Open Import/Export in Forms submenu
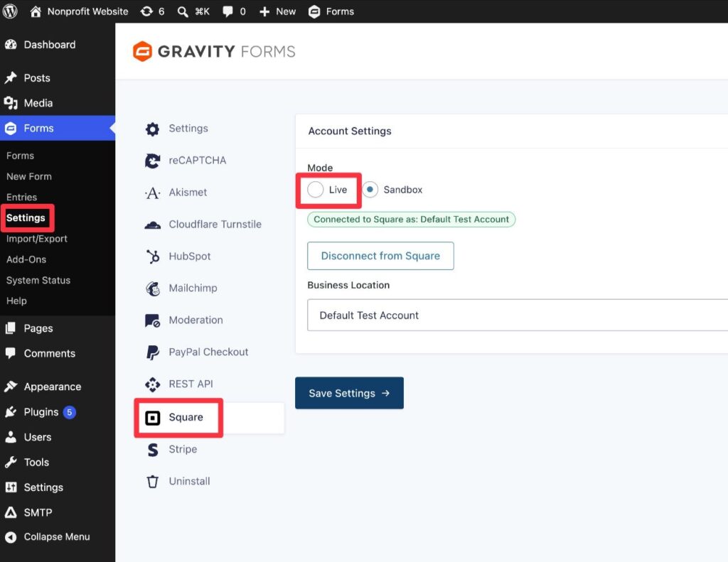The image size is (728, 562). (37, 239)
